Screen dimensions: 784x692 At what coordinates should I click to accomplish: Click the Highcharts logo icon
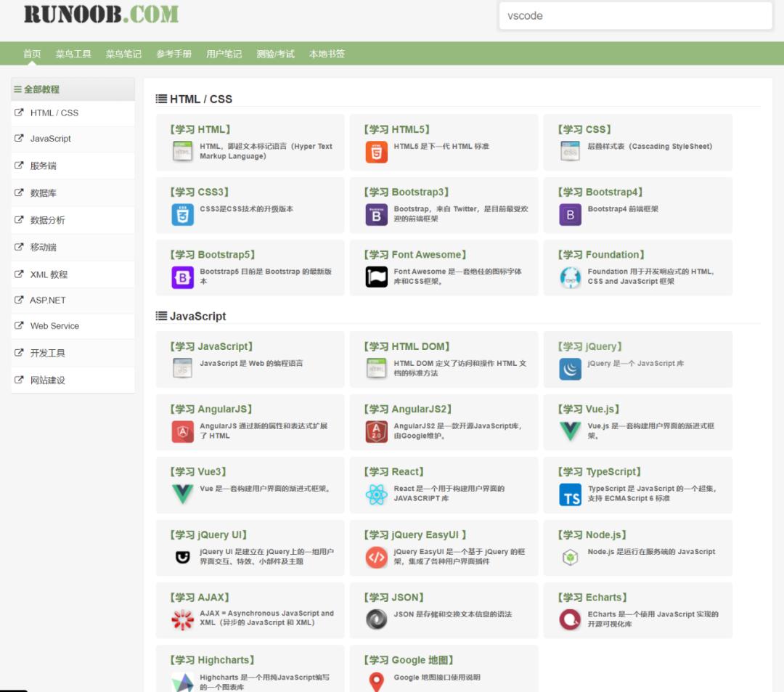pos(182,683)
